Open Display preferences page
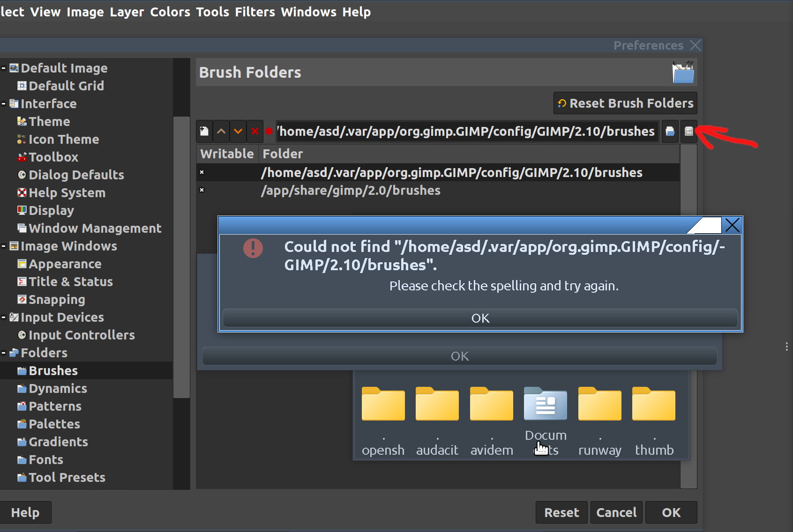 point(51,210)
